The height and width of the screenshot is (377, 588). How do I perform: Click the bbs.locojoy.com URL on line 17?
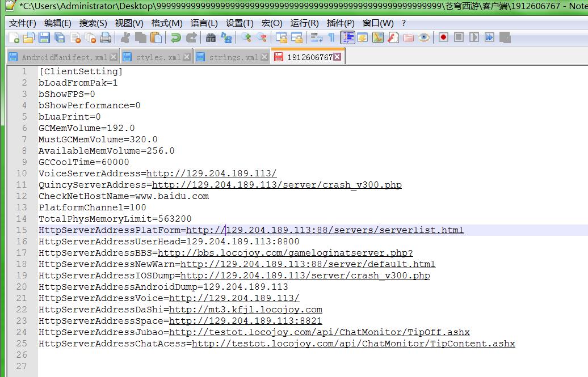click(285, 253)
